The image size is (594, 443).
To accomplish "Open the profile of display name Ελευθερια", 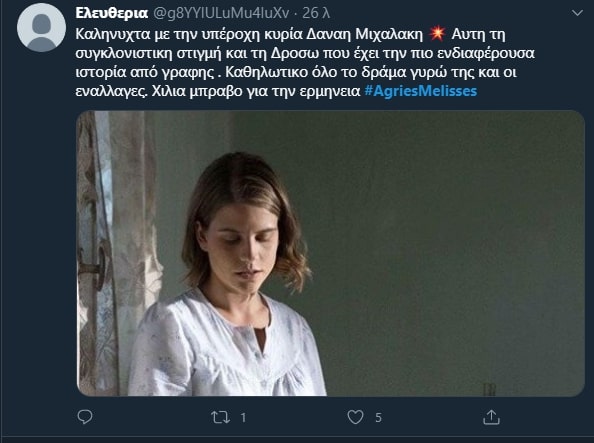I will (x=111, y=13).
